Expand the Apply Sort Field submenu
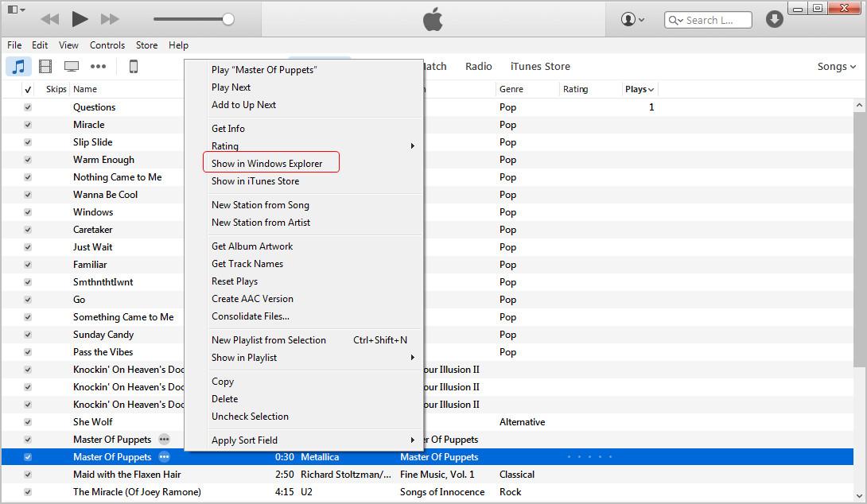Viewport: 867px width, 504px height. tap(413, 440)
